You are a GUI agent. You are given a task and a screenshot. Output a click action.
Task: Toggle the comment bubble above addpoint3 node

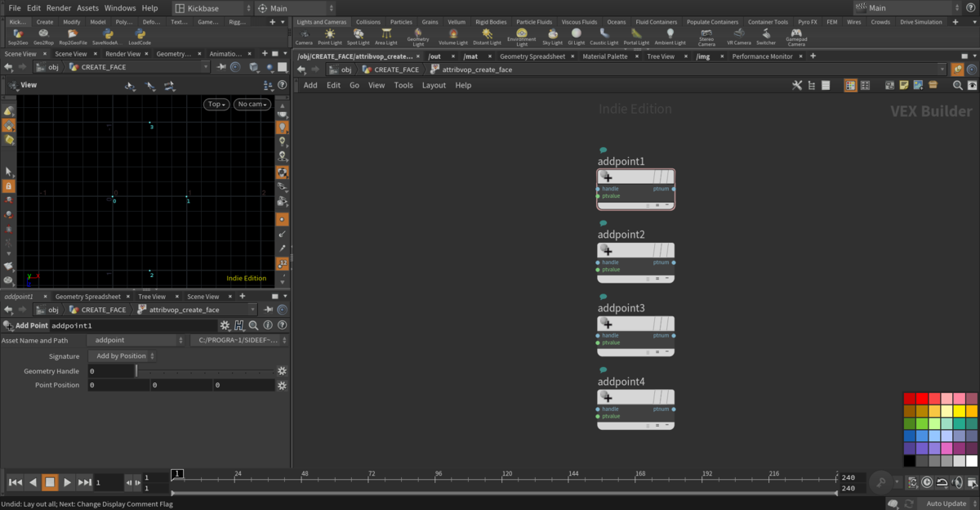click(603, 297)
